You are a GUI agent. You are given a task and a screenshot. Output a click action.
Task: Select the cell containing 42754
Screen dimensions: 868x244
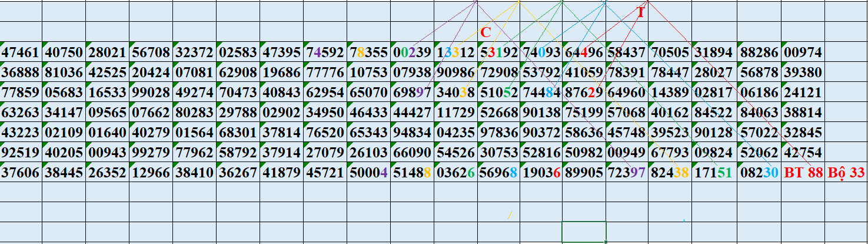pos(803,153)
